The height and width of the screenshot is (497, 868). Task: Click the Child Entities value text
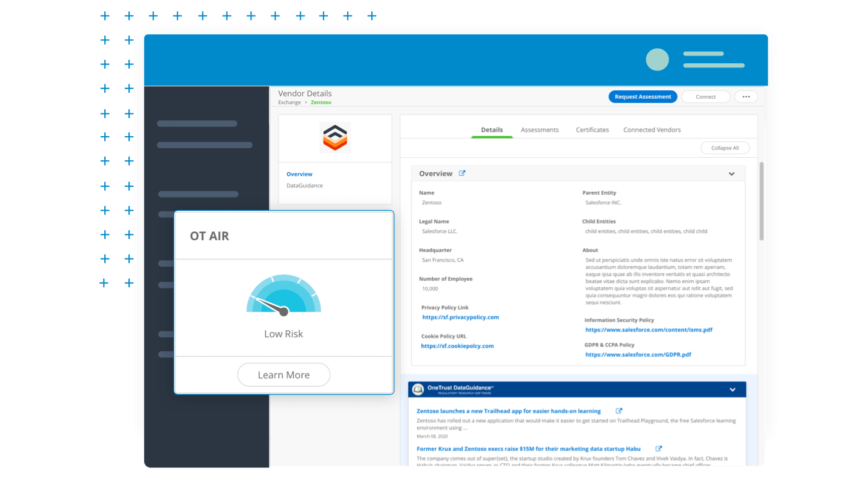coord(646,231)
